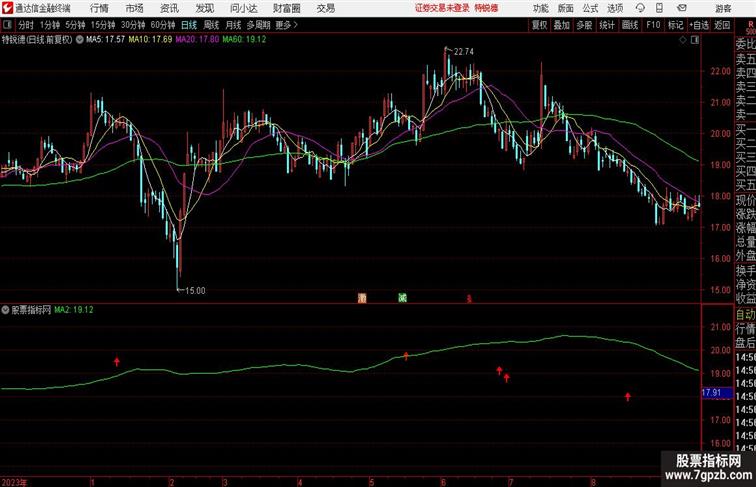Open the 财富圈 menu

click(x=287, y=8)
